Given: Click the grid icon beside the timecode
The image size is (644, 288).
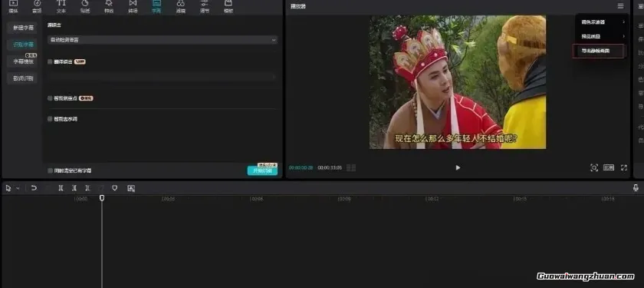Looking at the screenshot, I should [351, 168].
